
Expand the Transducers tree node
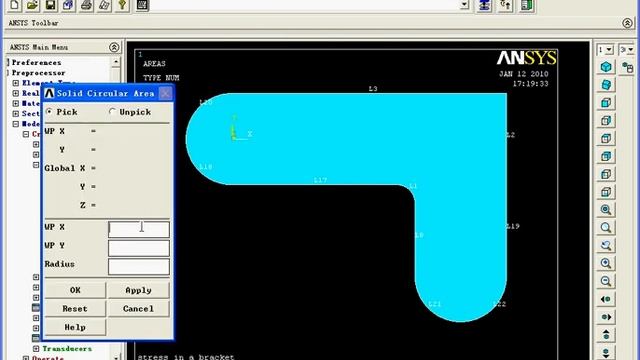tap(36, 349)
